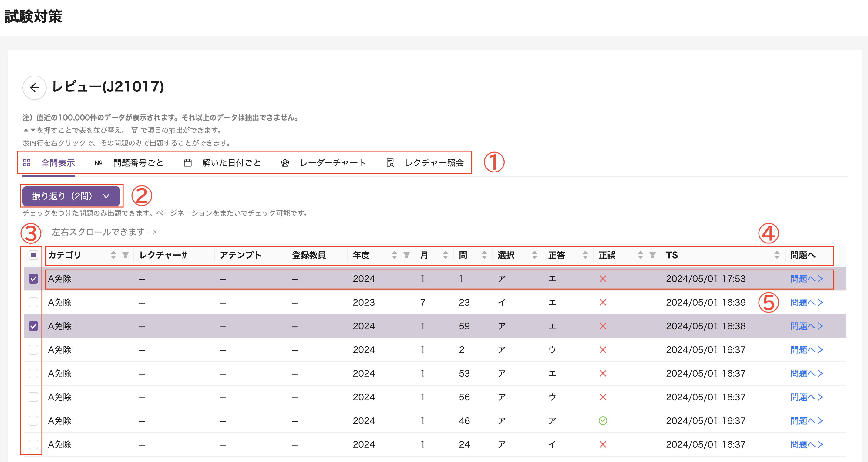This screenshot has width=868, height=462.
Task: Click 問題へ on the correct-answer row (問 46)
Action: [806, 420]
